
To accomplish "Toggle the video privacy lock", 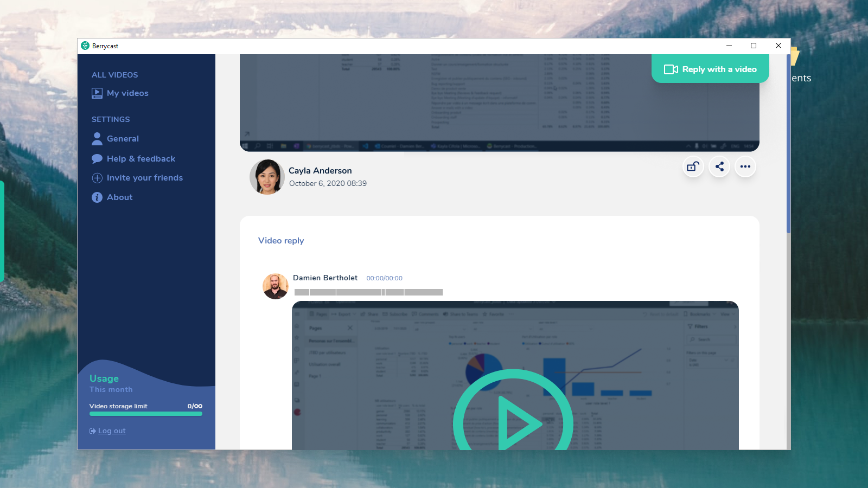I will point(693,166).
